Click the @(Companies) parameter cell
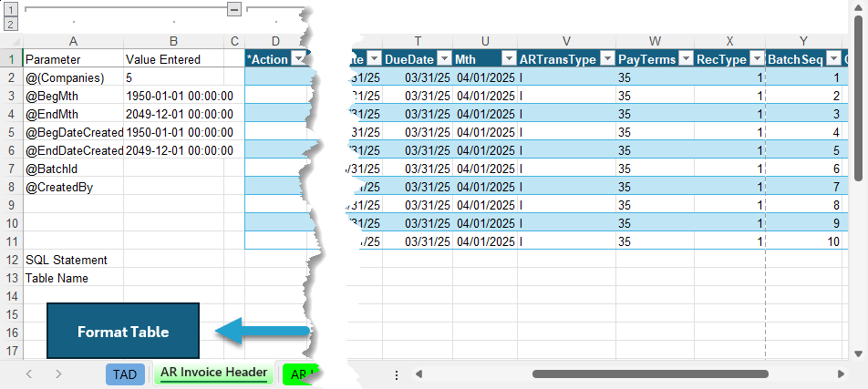Image resolution: width=868 pixels, height=389 pixels. pyautogui.click(x=73, y=77)
